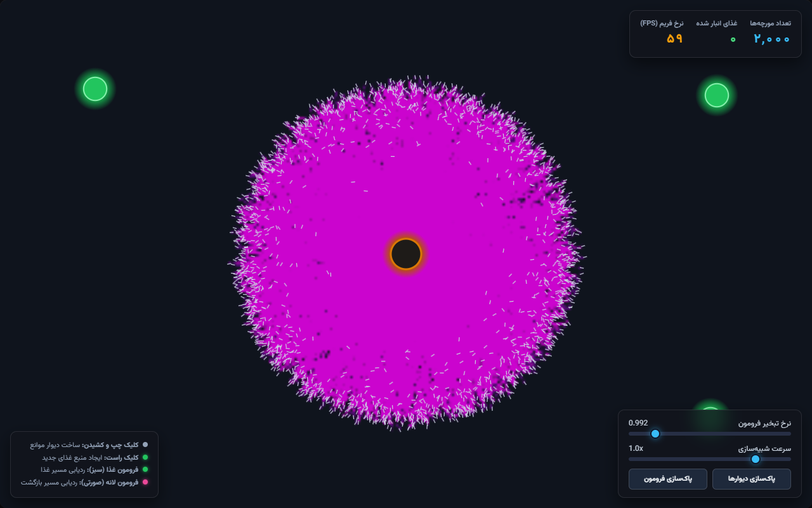Click the gray dot beside کلیک چپ و کشیدن
The height and width of the screenshot is (508, 812).
(145, 445)
